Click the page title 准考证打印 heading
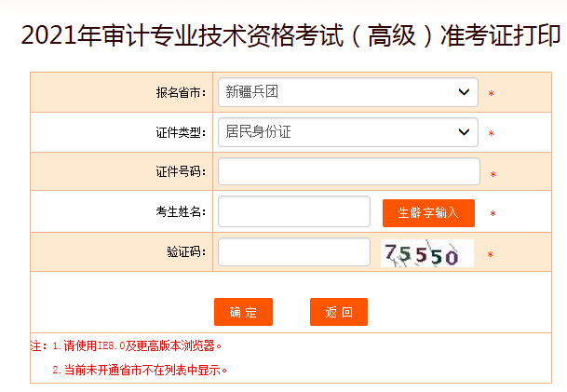The image size is (567, 392). pyautogui.click(x=283, y=36)
